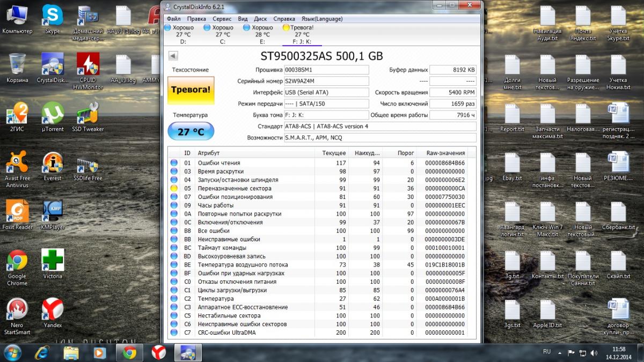Image resolution: width=644 pixels, height=362 pixels.
Task: Click the Windows Start button
Action: (x=12, y=352)
